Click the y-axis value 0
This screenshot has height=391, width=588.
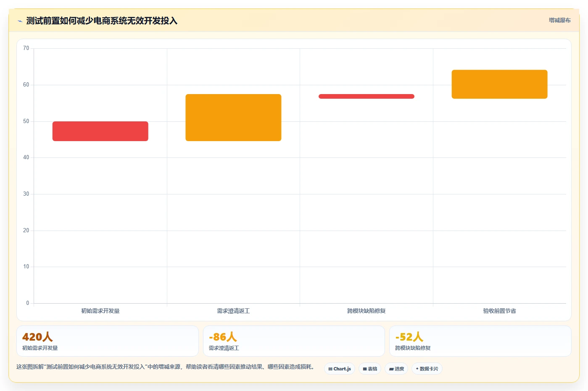pos(28,303)
